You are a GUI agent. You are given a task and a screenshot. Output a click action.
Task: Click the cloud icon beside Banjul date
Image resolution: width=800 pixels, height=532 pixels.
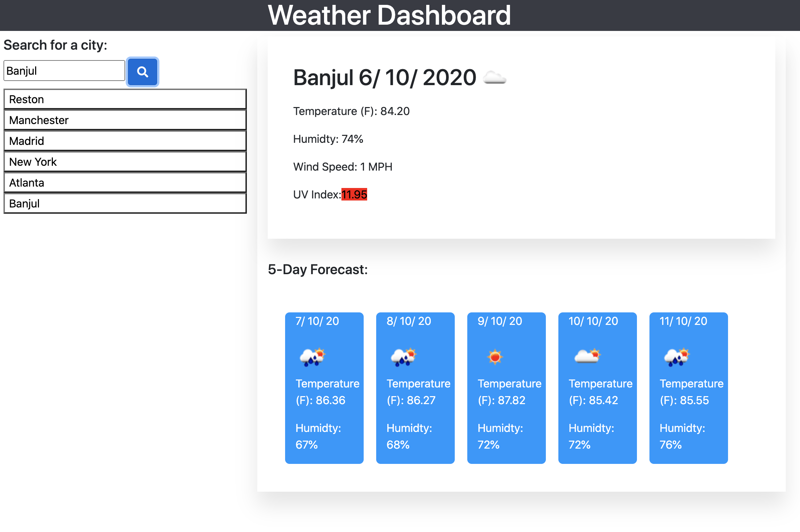coord(495,77)
